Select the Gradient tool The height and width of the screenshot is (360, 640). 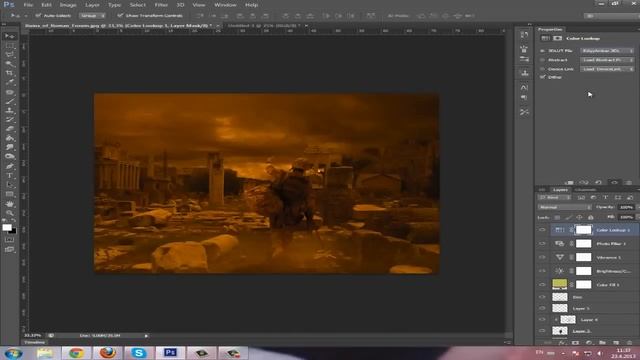pyautogui.click(x=9, y=138)
